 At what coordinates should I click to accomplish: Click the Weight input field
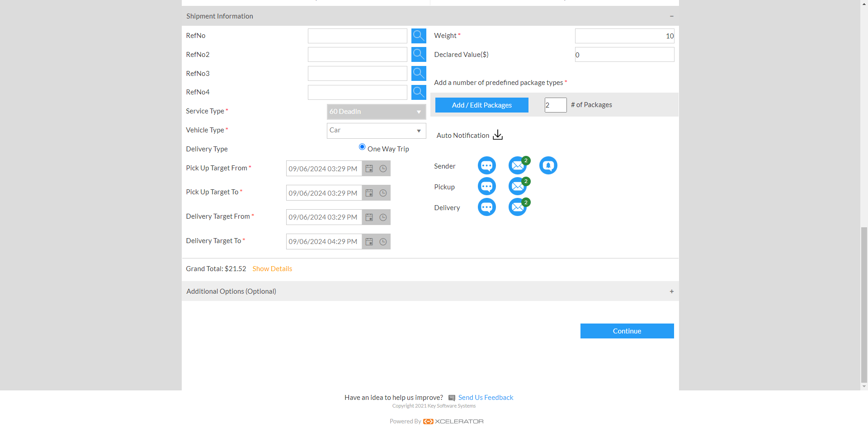pyautogui.click(x=624, y=36)
